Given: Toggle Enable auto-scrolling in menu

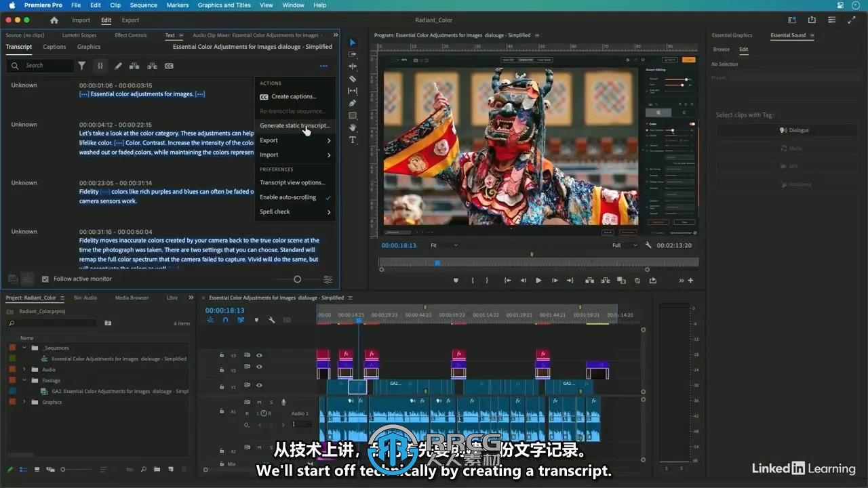Looking at the screenshot, I should 295,197.
